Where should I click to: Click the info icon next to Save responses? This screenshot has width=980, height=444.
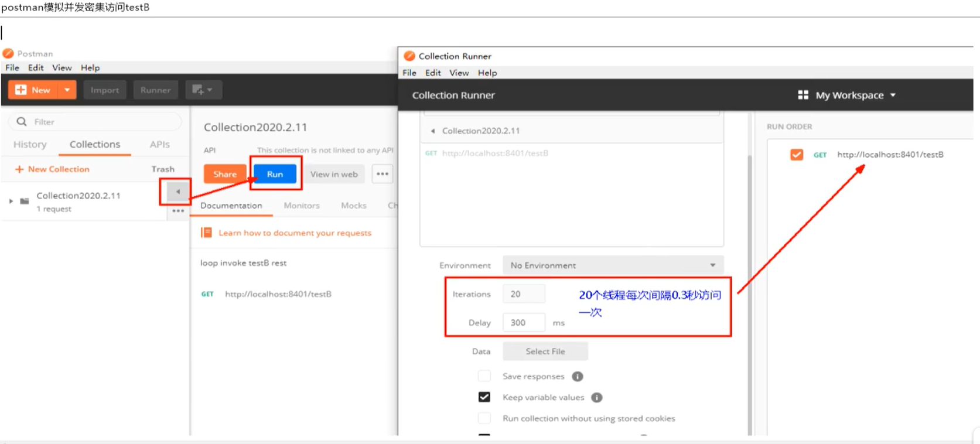(x=578, y=376)
